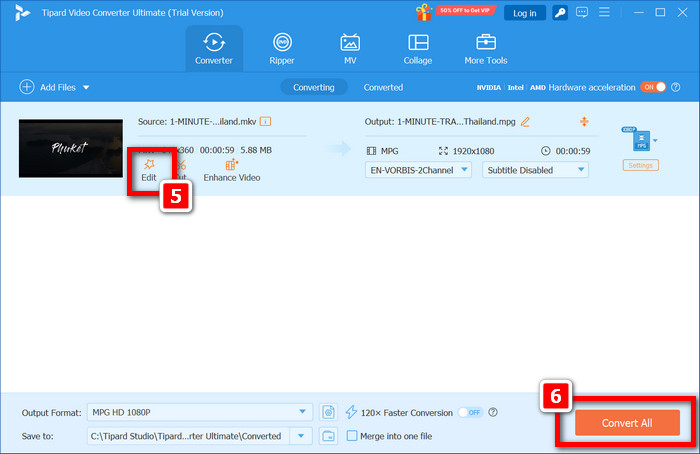Click the Add Files plus icon

tap(27, 87)
